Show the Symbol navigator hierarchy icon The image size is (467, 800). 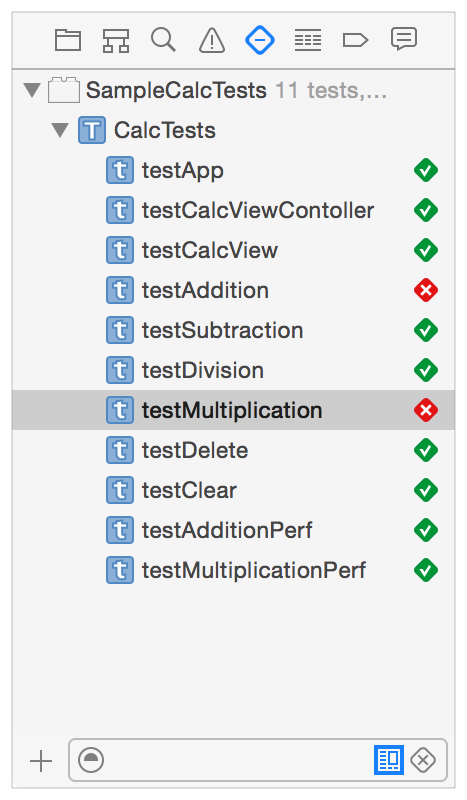click(x=116, y=40)
